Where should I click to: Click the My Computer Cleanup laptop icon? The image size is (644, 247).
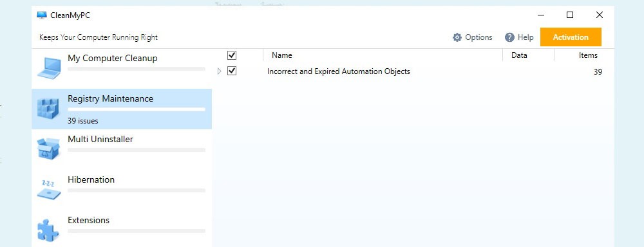coord(49,68)
